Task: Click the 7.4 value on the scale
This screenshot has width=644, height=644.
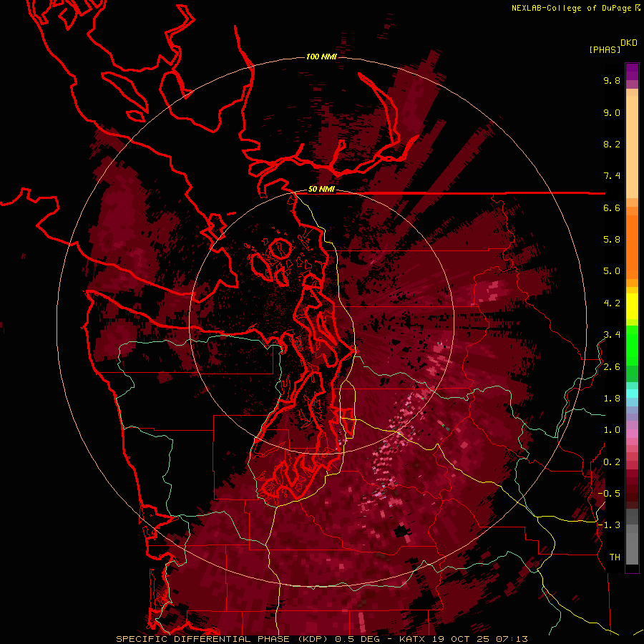Action: tap(612, 176)
